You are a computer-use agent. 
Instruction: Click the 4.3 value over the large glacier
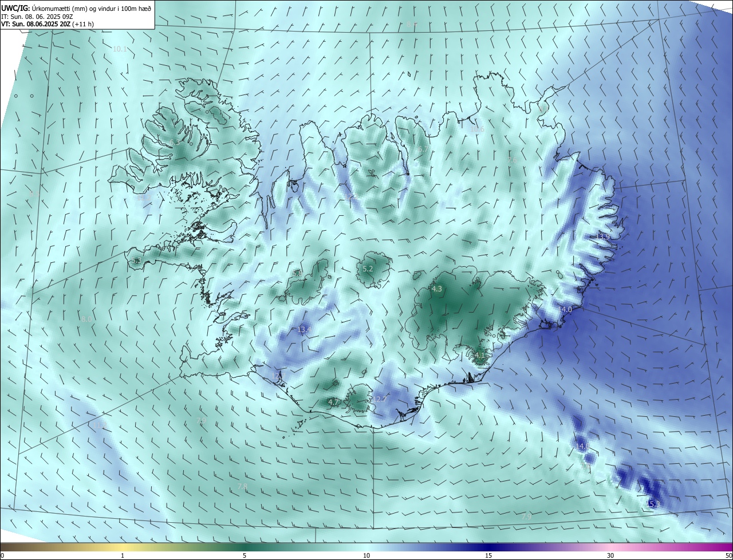point(436,289)
